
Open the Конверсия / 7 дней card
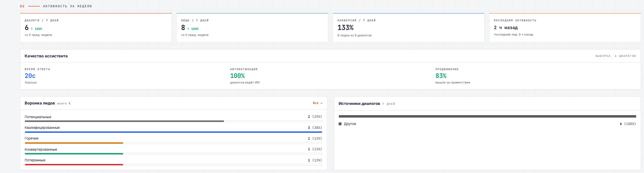(409, 28)
